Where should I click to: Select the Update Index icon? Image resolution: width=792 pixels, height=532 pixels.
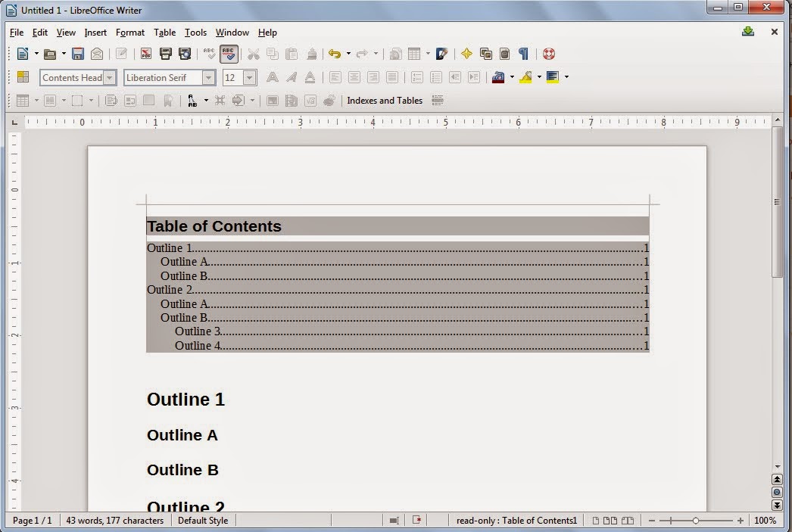pos(438,100)
